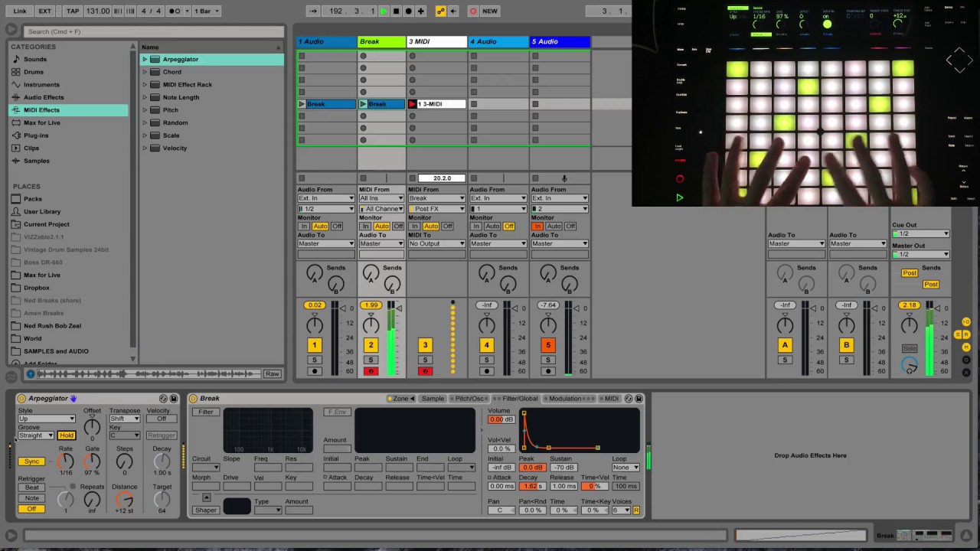Click the Arpeggiator save preset disk icon
This screenshot has width=980, height=551.
point(174,399)
